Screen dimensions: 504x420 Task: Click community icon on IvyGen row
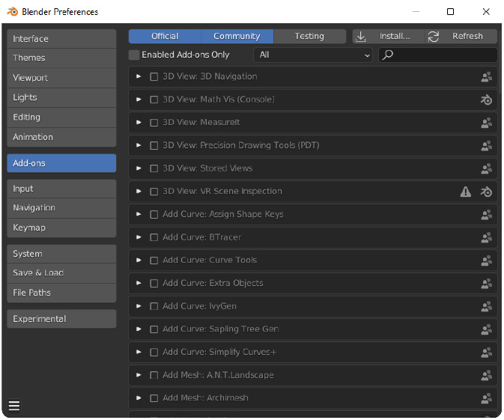coord(486,306)
